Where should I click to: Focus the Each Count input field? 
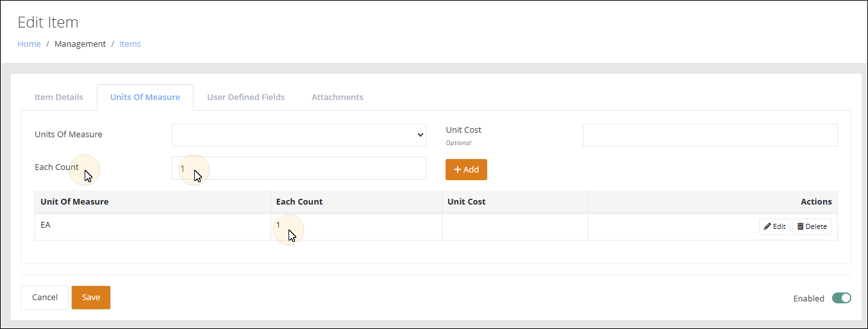pos(299,168)
